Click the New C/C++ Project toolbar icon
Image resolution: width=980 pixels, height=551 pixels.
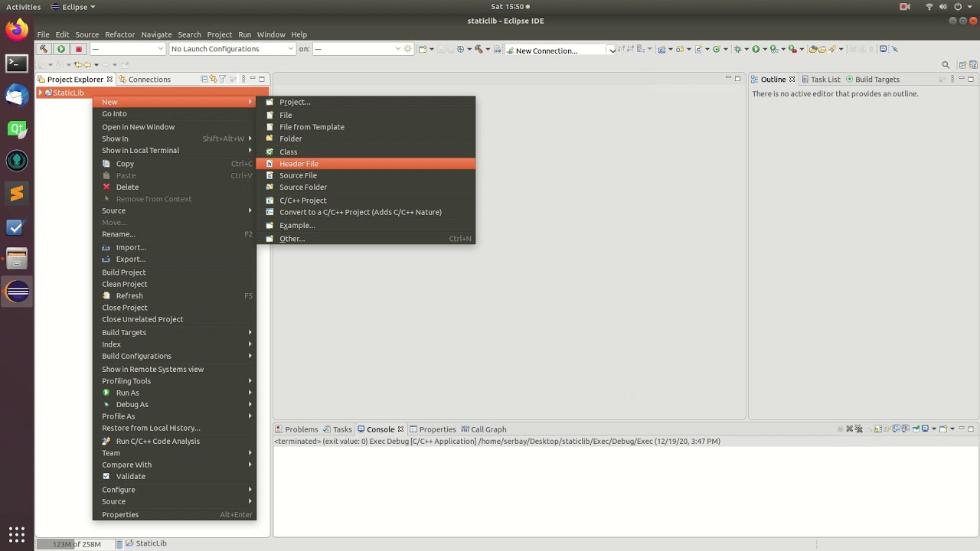661,49
